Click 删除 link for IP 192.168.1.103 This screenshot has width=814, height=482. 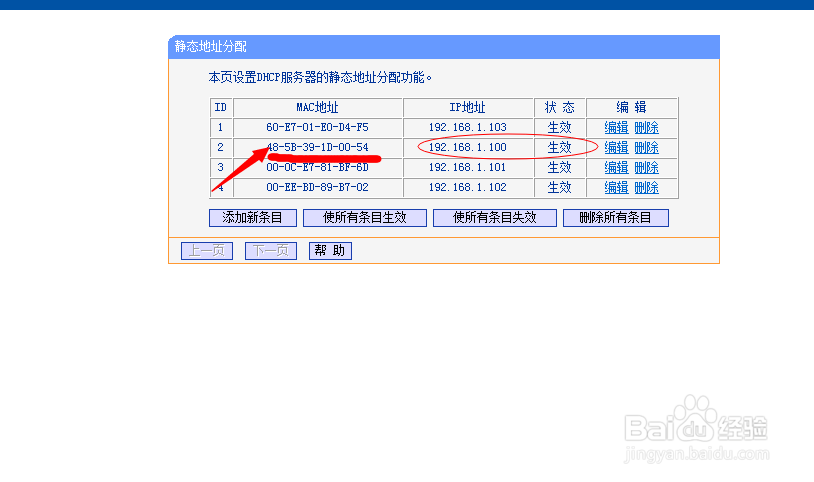[646, 127]
